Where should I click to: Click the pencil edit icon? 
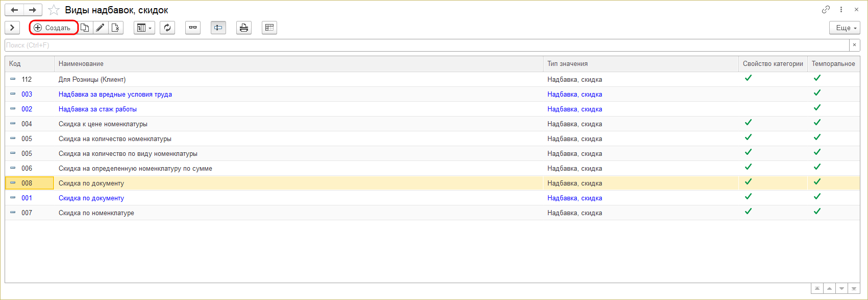[x=101, y=28]
